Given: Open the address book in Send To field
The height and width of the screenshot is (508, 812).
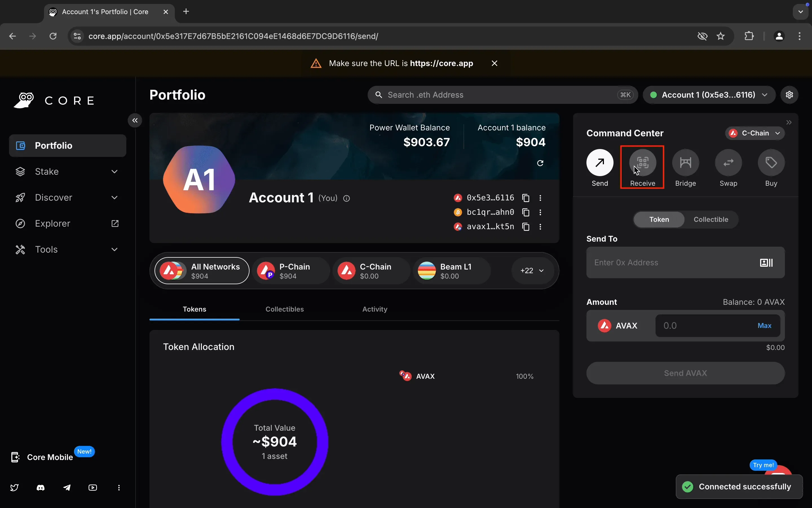Looking at the screenshot, I should pos(766,263).
